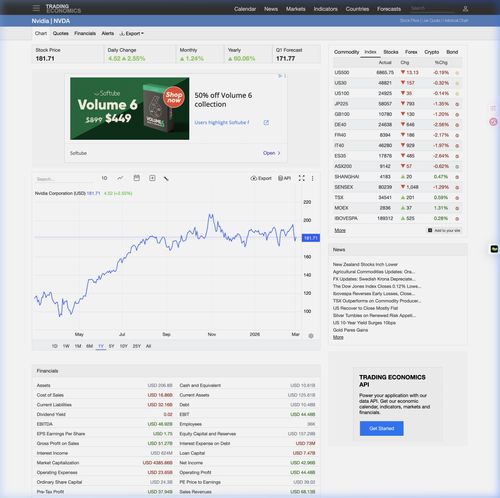
Task: Open Market Capitalization financial row
Action: 105,463
